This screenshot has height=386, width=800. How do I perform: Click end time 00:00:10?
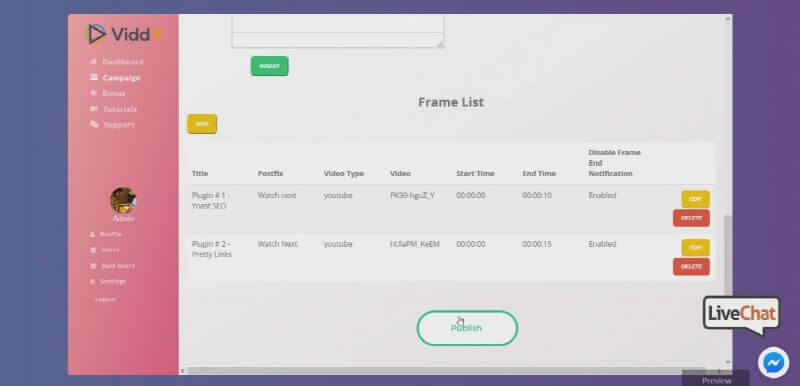537,195
